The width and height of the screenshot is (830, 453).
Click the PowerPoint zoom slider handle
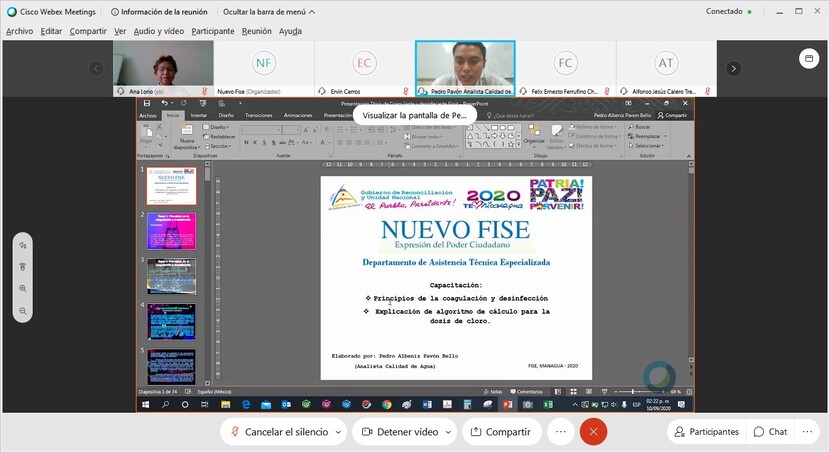pyautogui.click(x=633, y=392)
